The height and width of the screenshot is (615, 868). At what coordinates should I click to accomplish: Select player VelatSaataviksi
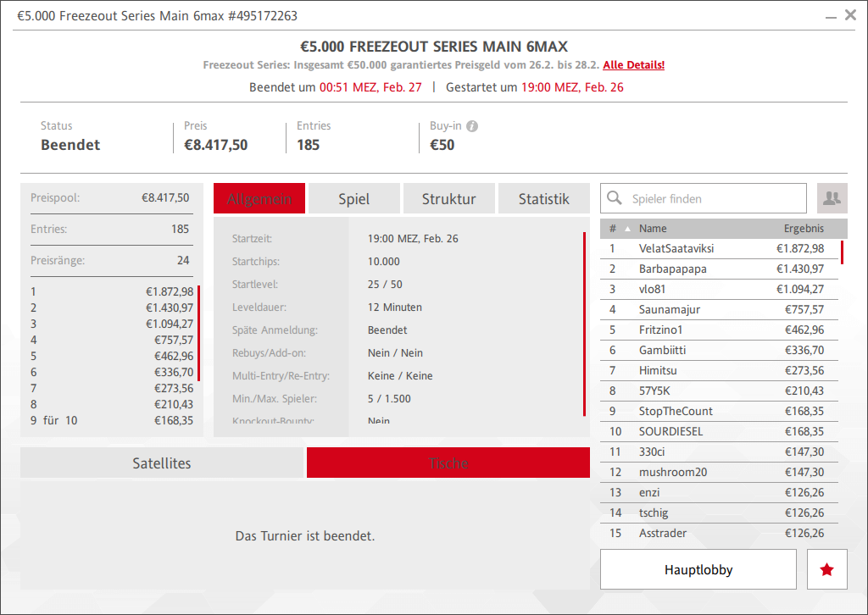pyautogui.click(x=719, y=248)
